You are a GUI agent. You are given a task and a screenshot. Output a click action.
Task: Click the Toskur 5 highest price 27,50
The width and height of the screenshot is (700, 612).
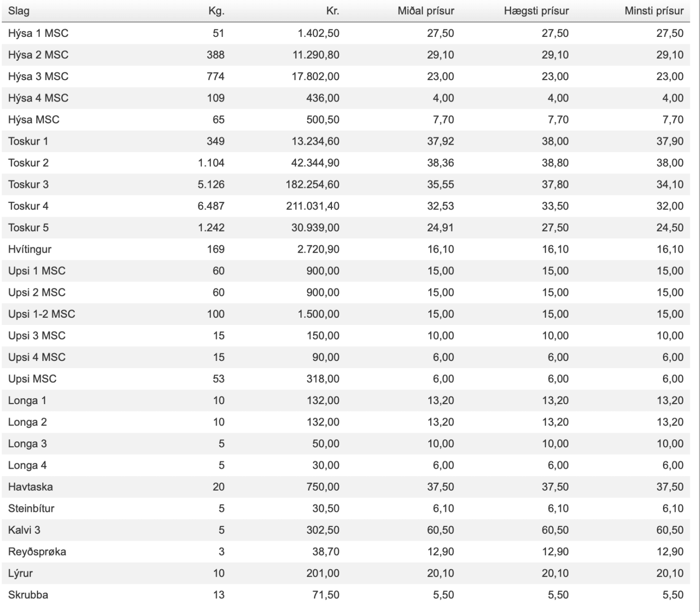point(555,227)
